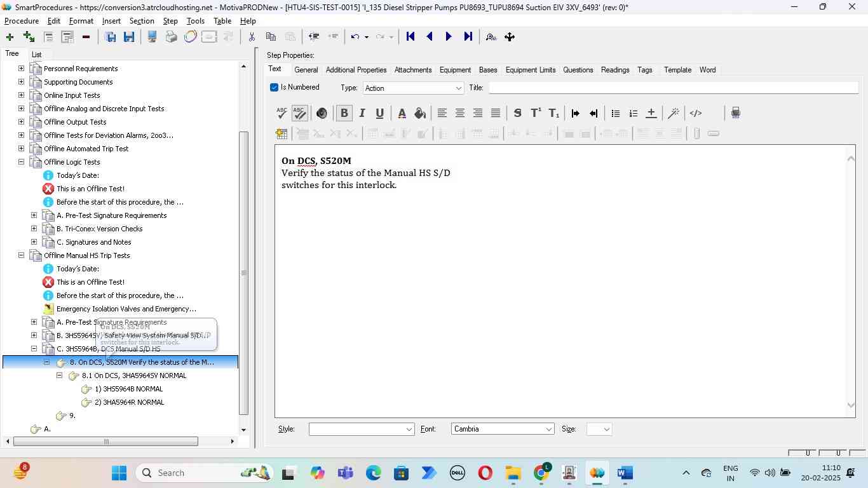Click the tree horizontal scrollbar thumb

click(106, 441)
